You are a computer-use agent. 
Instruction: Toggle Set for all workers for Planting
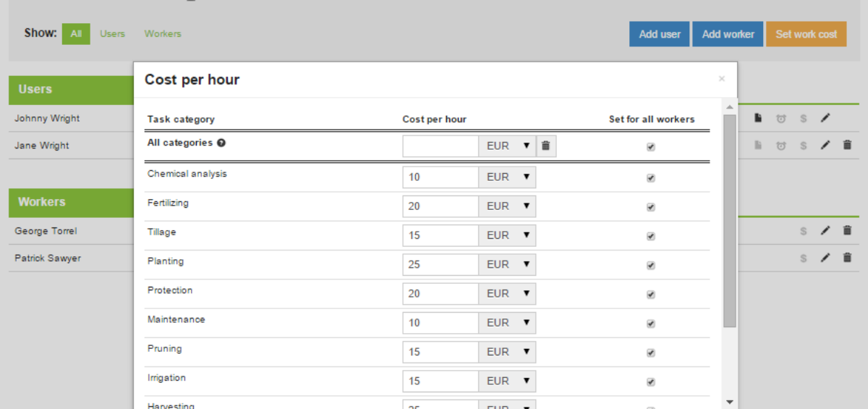coord(651,266)
